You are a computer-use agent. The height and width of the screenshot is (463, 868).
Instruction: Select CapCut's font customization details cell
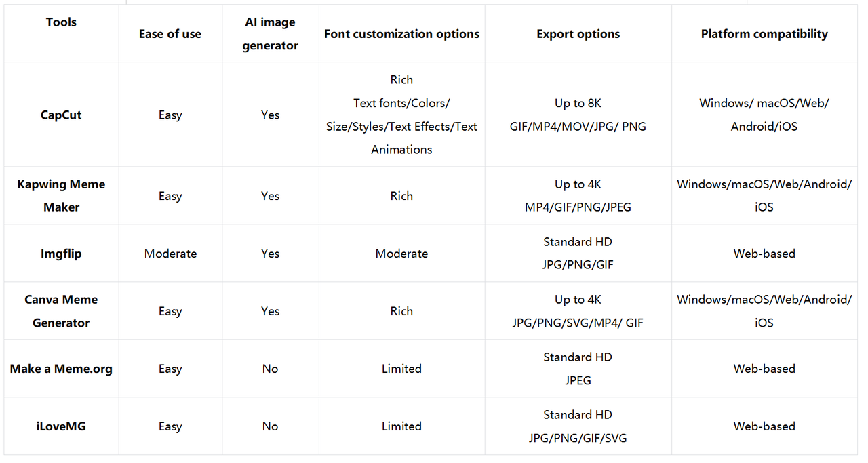pos(401,115)
